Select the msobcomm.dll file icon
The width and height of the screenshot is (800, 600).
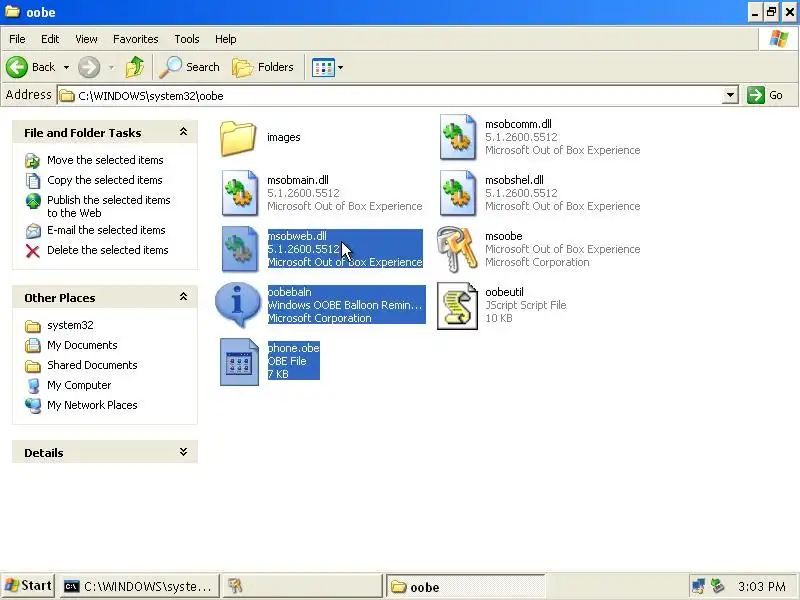458,137
